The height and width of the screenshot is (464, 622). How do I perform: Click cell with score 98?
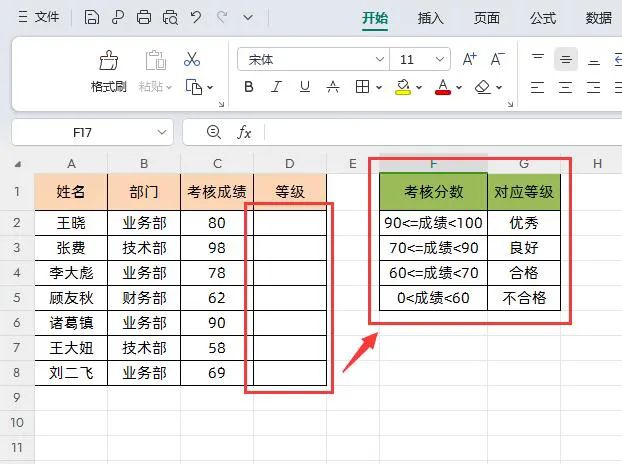217,248
